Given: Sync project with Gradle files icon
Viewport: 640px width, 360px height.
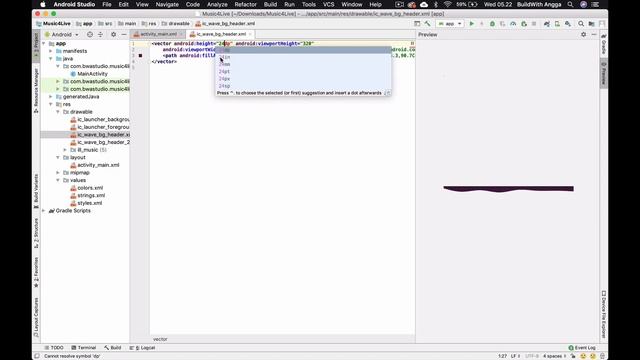Looking at the screenshot, I should click(547, 24).
